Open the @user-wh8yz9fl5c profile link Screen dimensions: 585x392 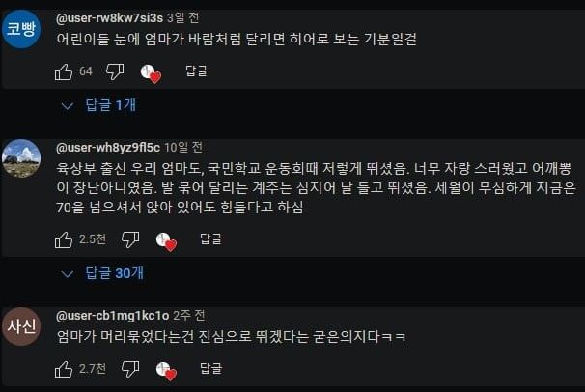point(108,148)
